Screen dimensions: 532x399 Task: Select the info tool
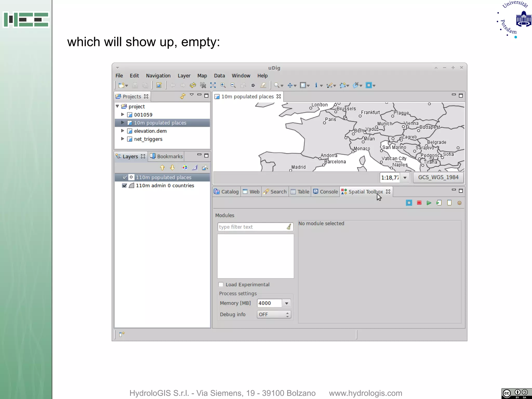316,85
